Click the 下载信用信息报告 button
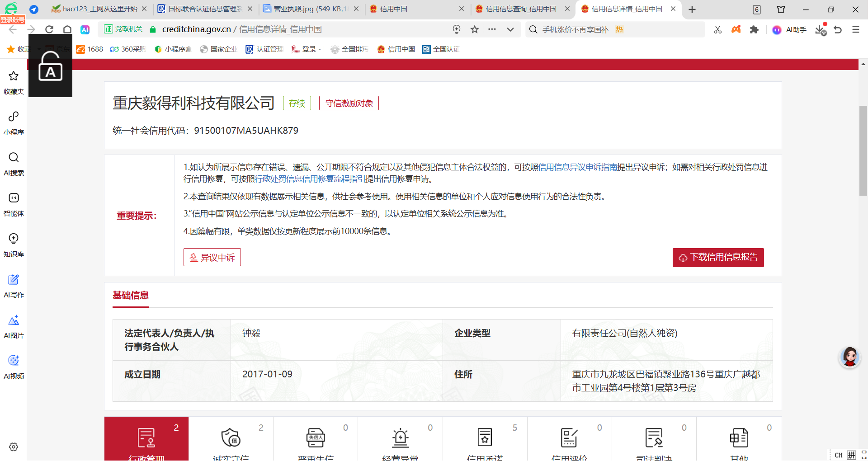The height and width of the screenshot is (461, 868). point(718,258)
